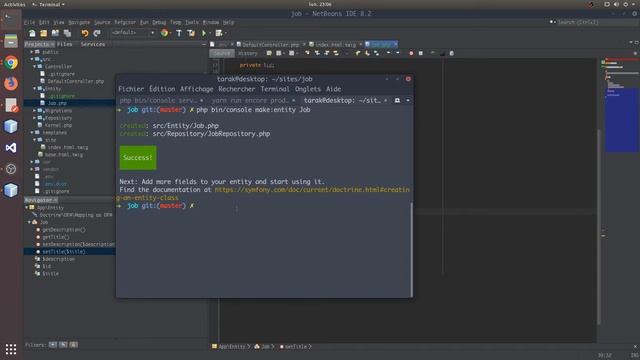Open the Terminal icon in the dock
The image size is (640, 360).
click(x=11, y=20)
